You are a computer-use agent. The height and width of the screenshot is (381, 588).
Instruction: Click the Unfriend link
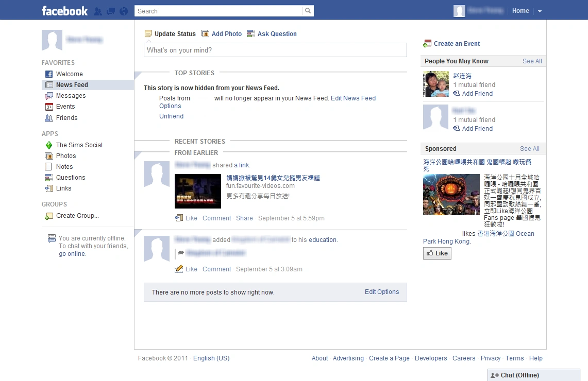click(172, 116)
